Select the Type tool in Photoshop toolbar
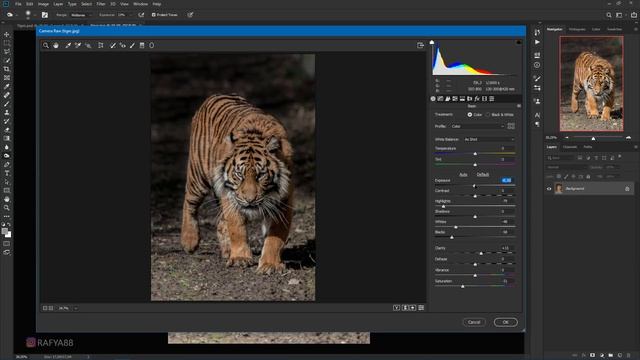Viewport: 640px width, 360px height. pos(7,173)
